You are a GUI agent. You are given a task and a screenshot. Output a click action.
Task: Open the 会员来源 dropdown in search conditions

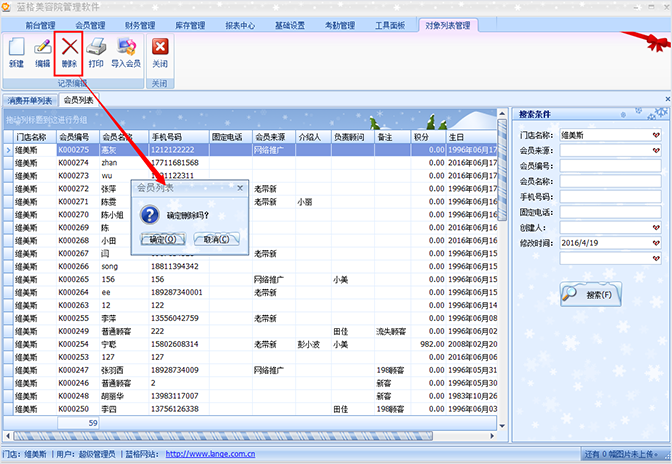(657, 150)
